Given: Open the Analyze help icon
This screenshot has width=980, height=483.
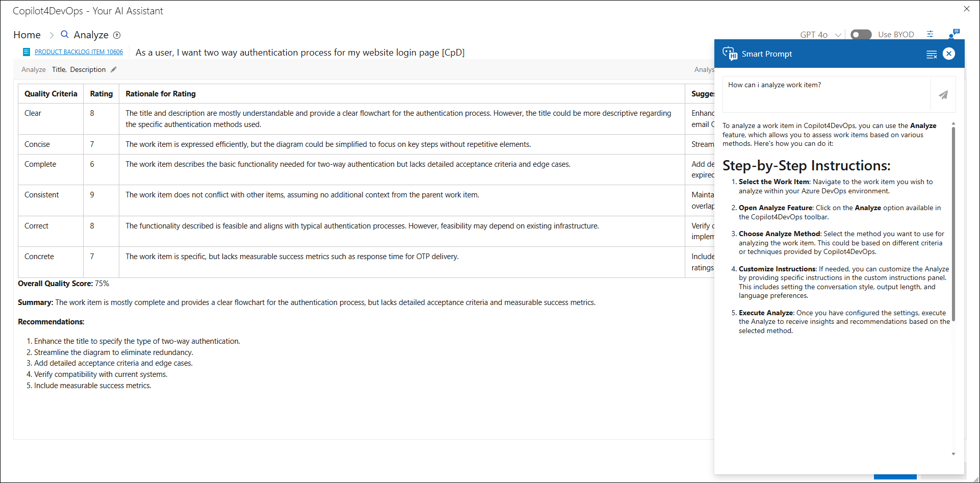Looking at the screenshot, I should [117, 35].
